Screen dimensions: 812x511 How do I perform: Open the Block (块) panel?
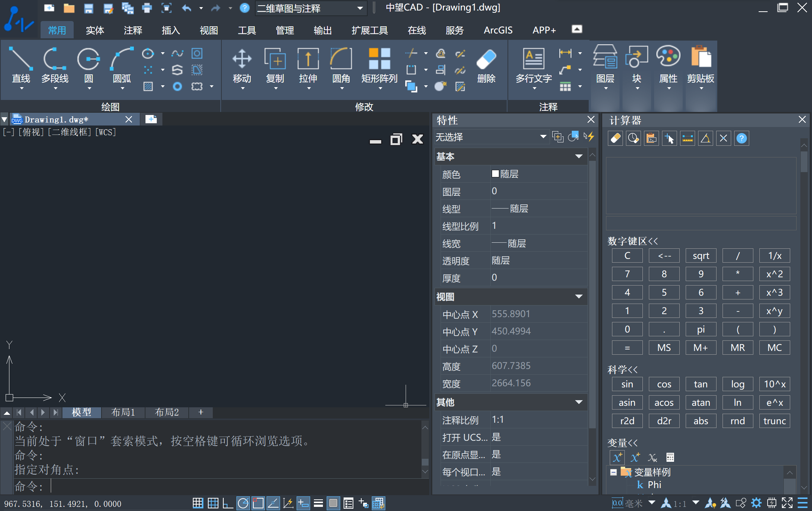tap(637, 67)
